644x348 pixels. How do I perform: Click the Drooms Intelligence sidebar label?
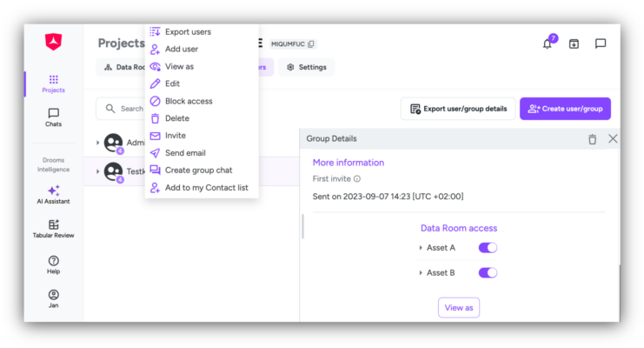53,164
